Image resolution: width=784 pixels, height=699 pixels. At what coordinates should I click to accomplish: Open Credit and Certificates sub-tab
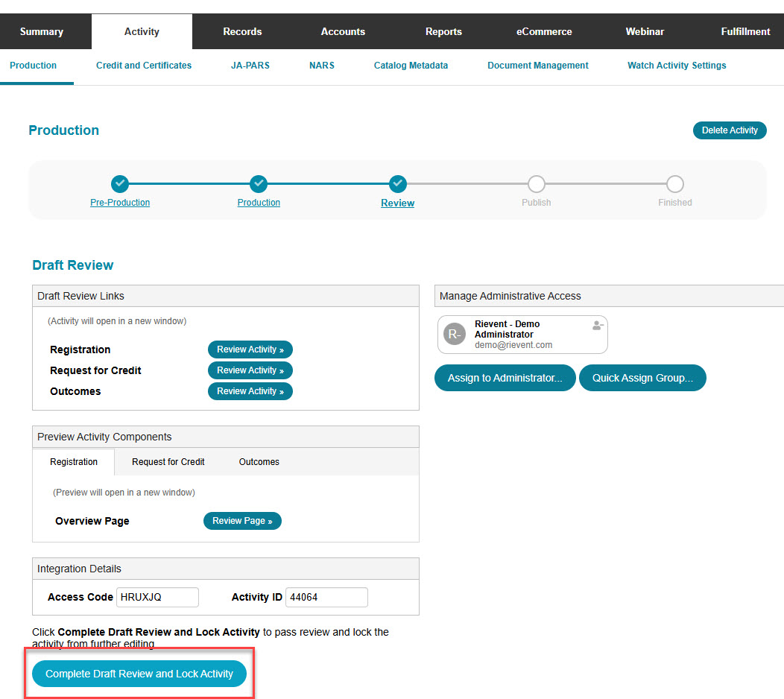pyautogui.click(x=144, y=66)
